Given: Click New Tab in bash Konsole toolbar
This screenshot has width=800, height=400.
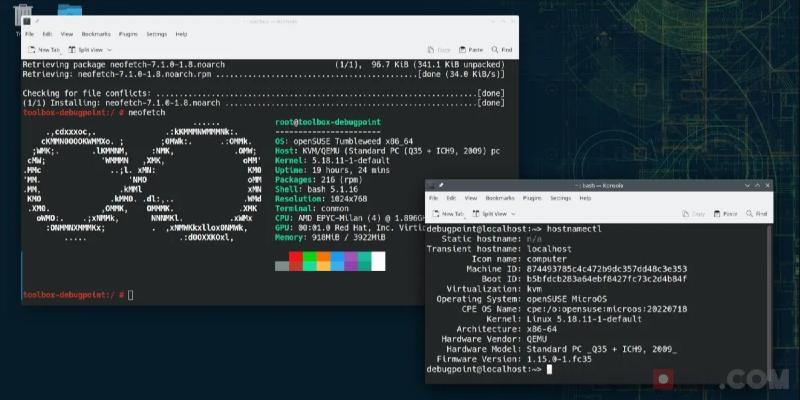Looking at the screenshot, I should pyautogui.click(x=448, y=214).
